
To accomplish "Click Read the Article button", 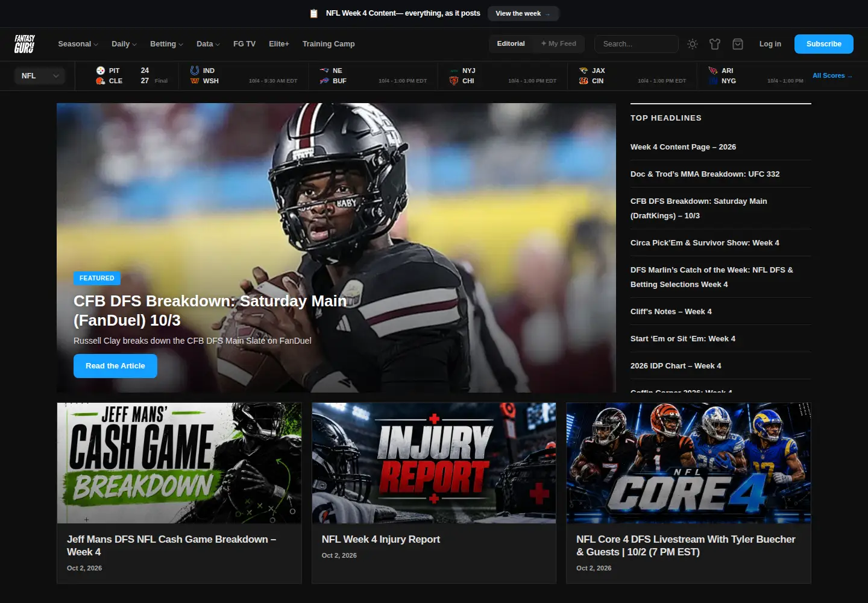I will 115,366.
